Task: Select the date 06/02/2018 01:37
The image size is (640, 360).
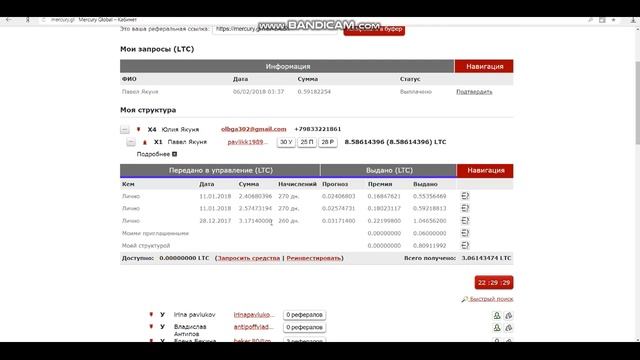Action: tap(258, 92)
